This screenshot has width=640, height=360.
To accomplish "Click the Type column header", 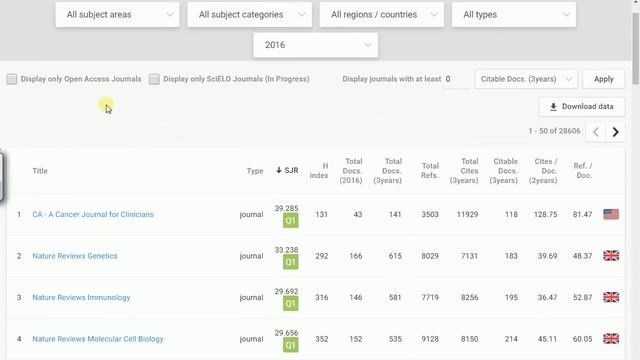I will click(x=255, y=171).
